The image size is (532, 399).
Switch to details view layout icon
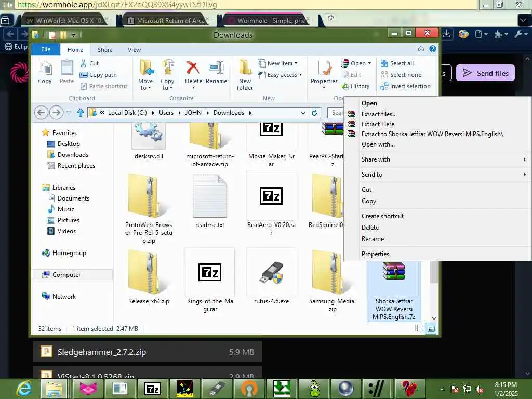point(419,328)
